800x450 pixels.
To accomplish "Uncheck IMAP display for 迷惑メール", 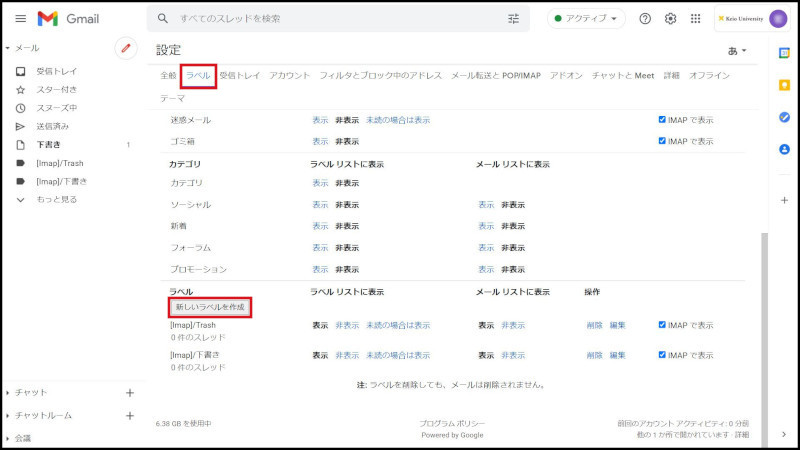I will (x=662, y=120).
